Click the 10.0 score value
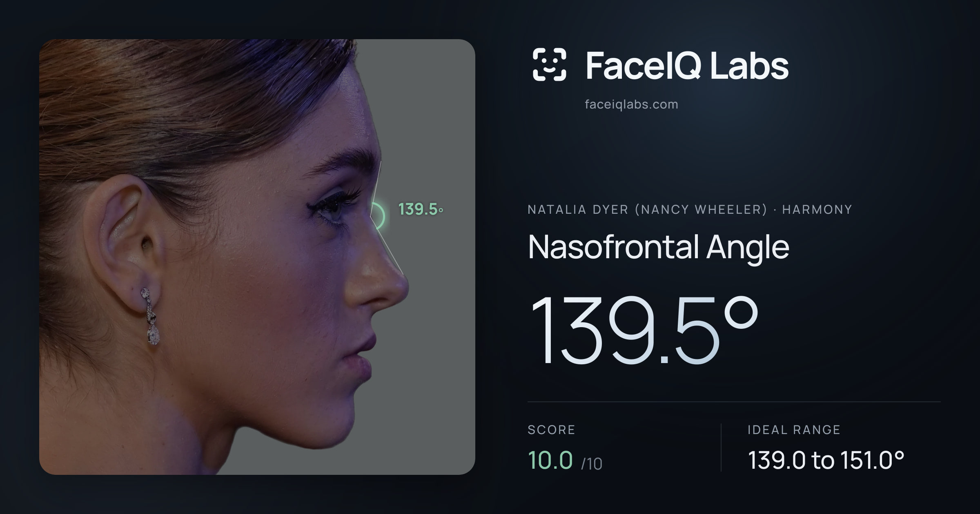 [x=550, y=460]
